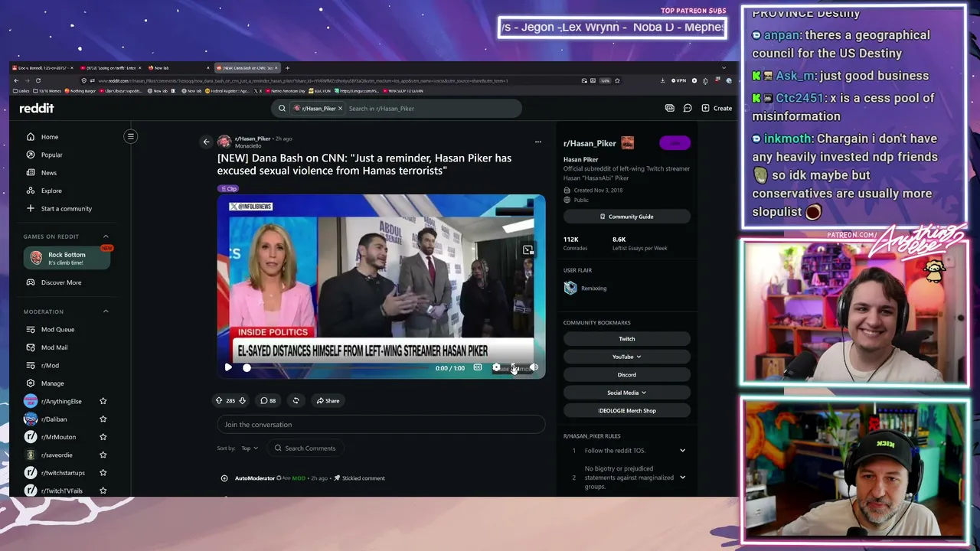The image size is (980, 551).
Task: Open the Rock Bottom game
Action: tap(67, 258)
